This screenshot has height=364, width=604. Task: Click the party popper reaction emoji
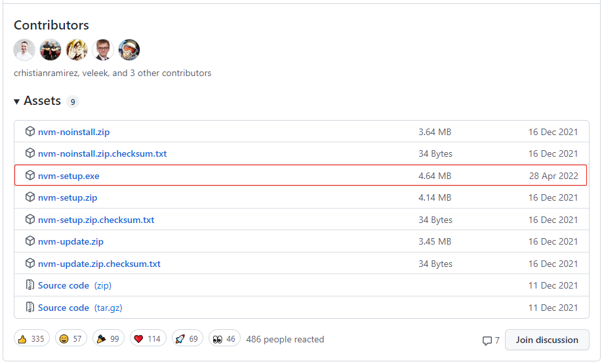pos(101,339)
